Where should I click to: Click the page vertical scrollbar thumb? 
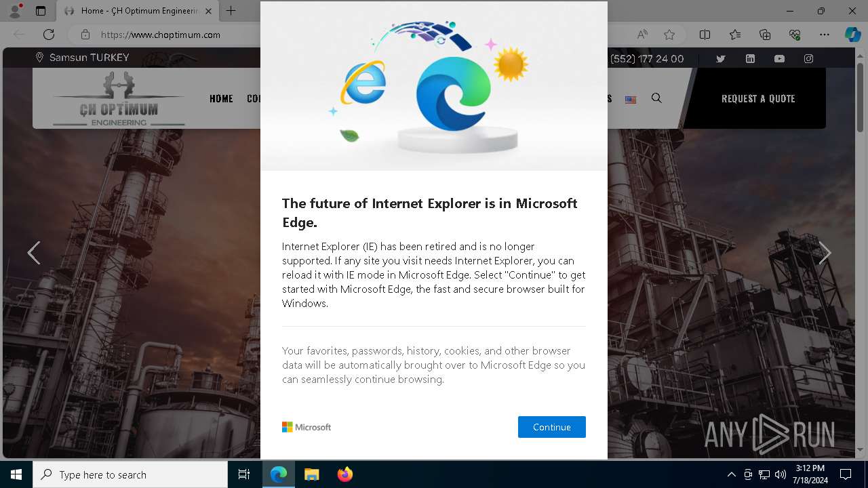point(861,98)
